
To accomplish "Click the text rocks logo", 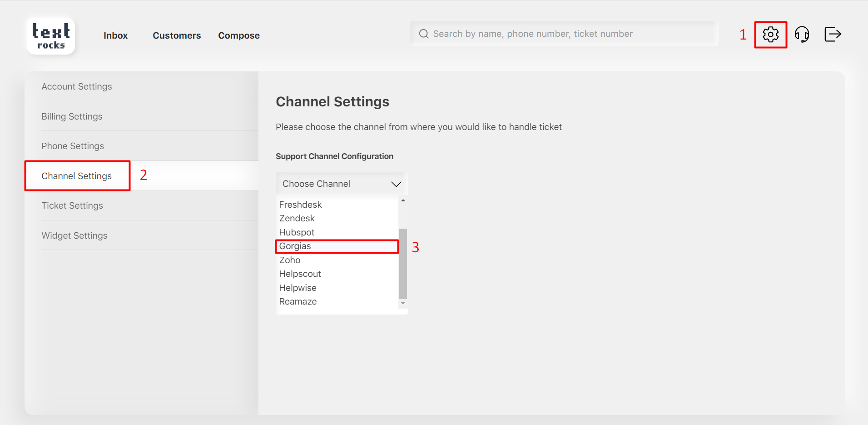I will pos(51,36).
